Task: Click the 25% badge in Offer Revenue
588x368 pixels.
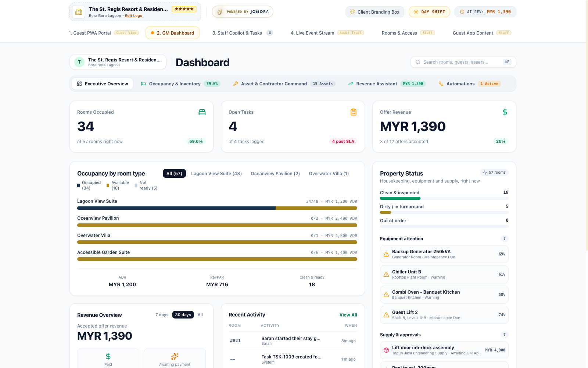Action: tap(501, 141)
